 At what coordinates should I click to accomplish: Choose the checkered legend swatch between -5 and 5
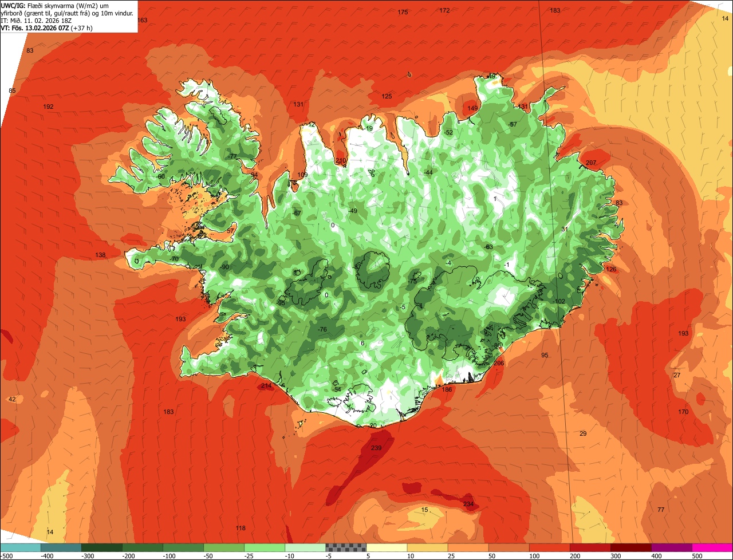346,547
